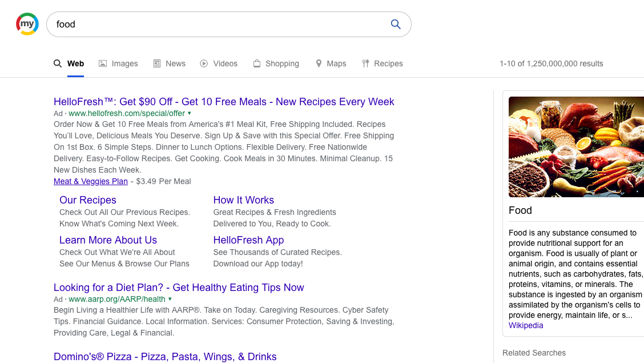
Task: Click the Ad label beside aarp.org
Action: [58, 300]
